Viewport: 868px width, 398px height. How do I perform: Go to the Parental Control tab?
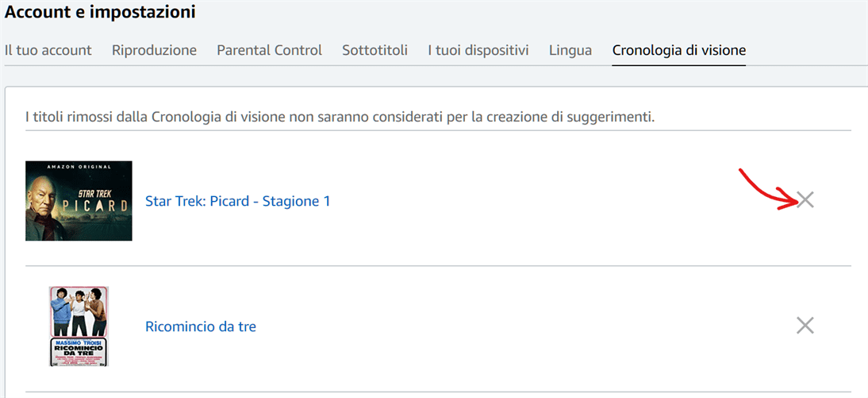pyautogui.click(x=269, y=50)
